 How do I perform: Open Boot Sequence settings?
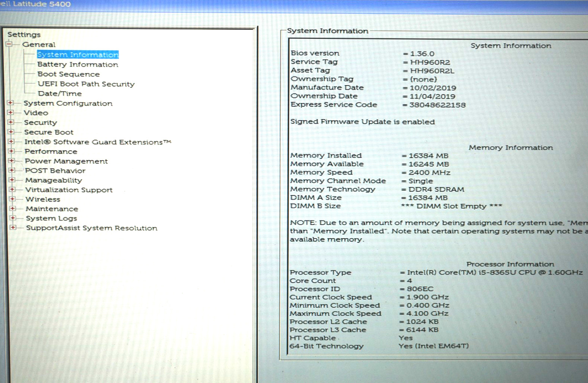pyautogui.click(x=69, y=74)
